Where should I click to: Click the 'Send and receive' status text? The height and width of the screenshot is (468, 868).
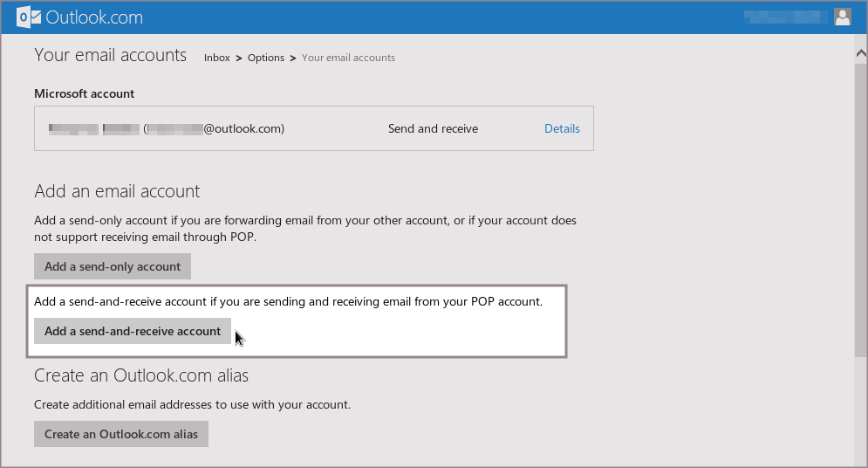pos(433,128)
